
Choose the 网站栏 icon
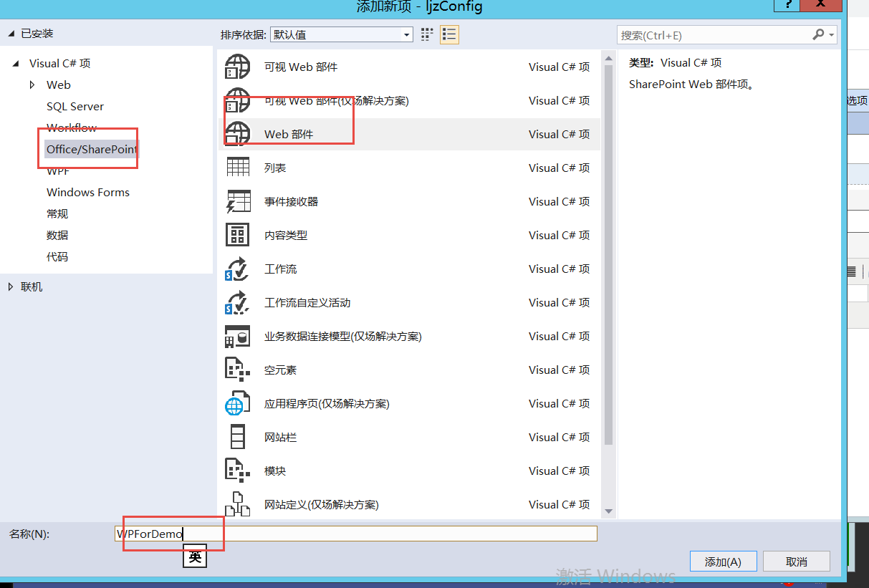point(238,437)
